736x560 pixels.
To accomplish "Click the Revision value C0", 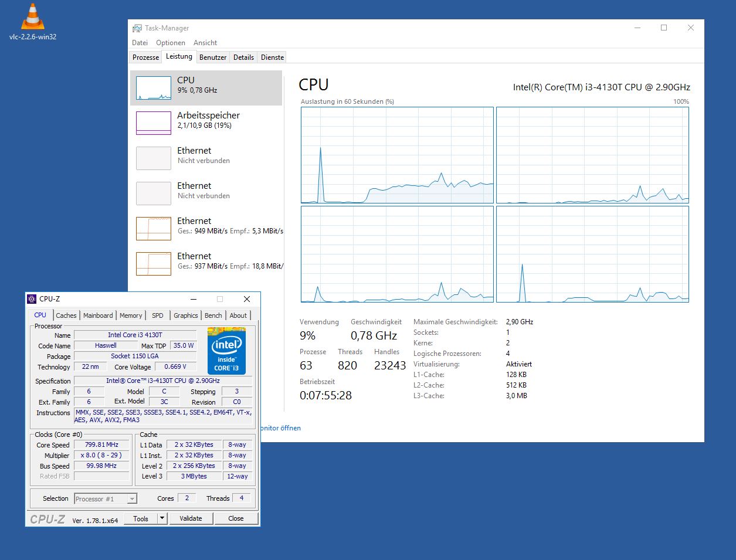I will 237,402.
